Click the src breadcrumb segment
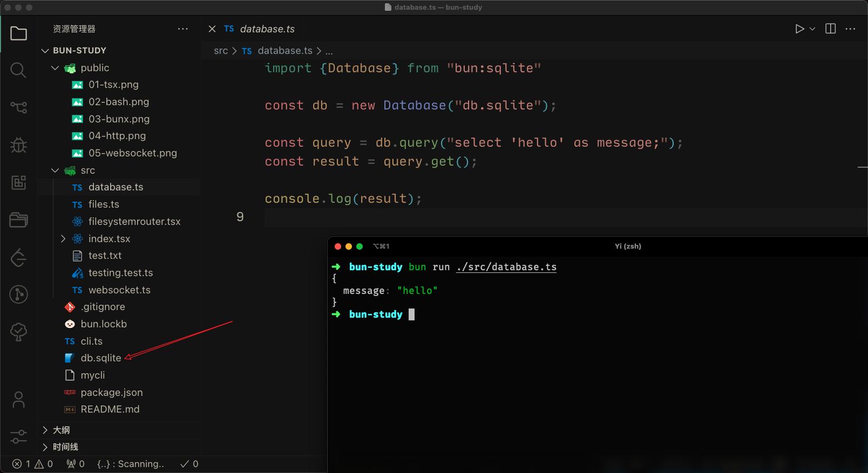The width and height of the screenshot is (868, 473). click(221, 51)
